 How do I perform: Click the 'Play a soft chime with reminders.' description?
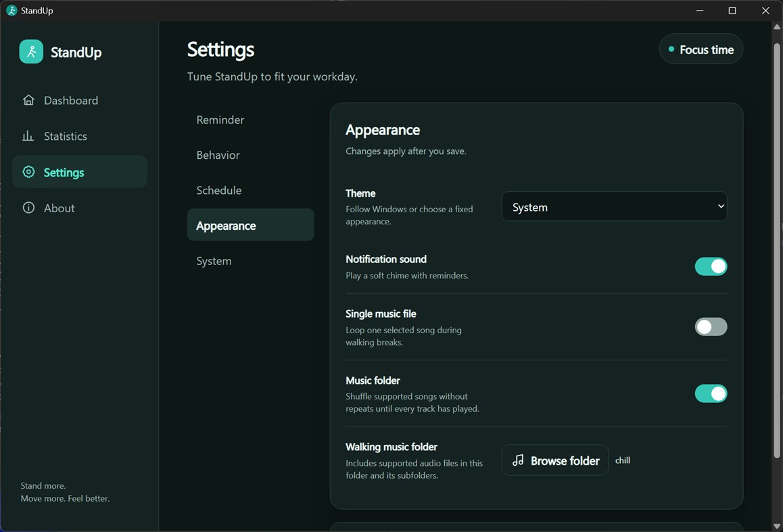[x=407, y=276]
